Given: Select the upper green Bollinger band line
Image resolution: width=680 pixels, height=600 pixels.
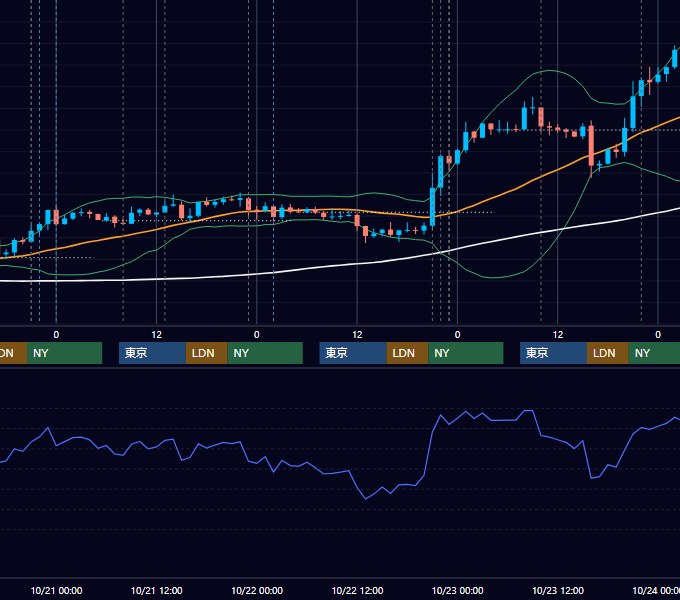Looking at the screenshot, I should [551, 70].
